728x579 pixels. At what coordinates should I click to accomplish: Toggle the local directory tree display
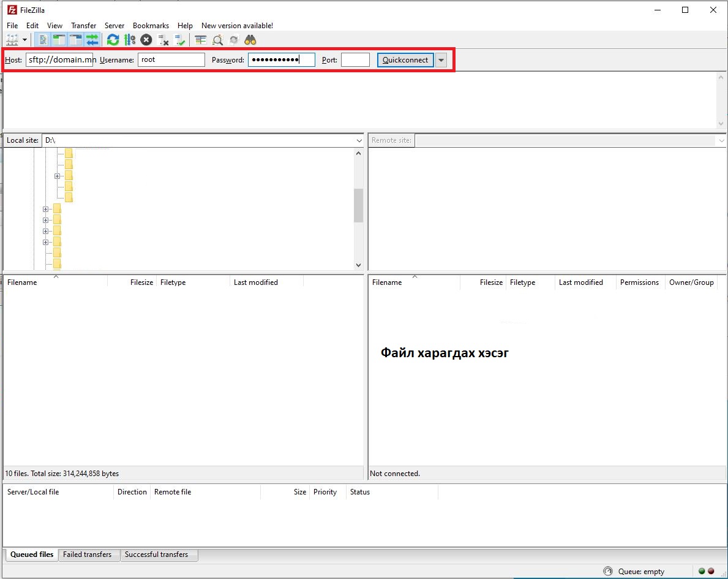[x=59, y=40]
